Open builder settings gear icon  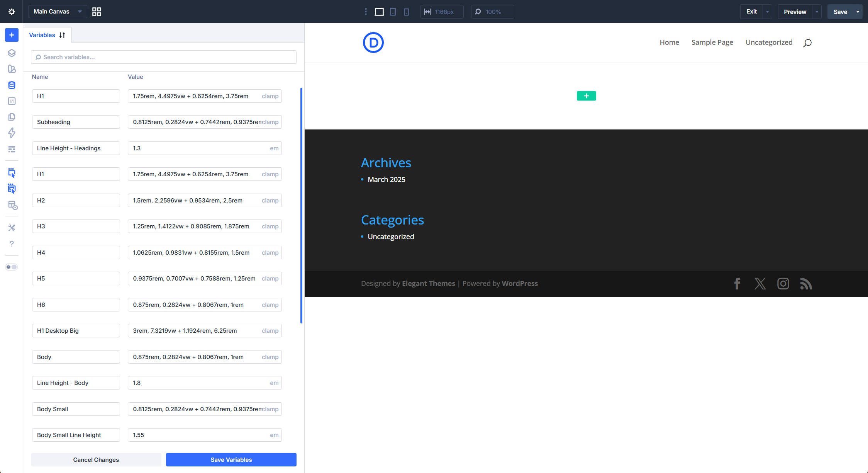(x=12, y=12)
